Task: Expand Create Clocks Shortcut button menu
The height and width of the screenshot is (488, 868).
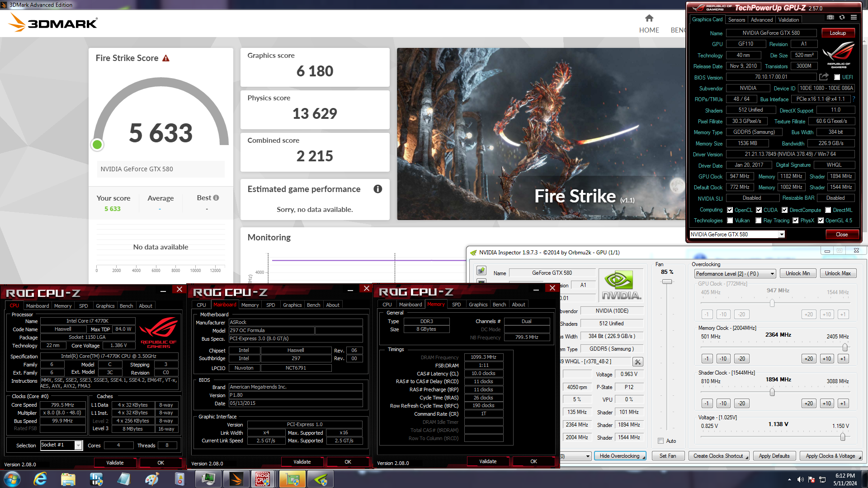Action: pos(746,457)
